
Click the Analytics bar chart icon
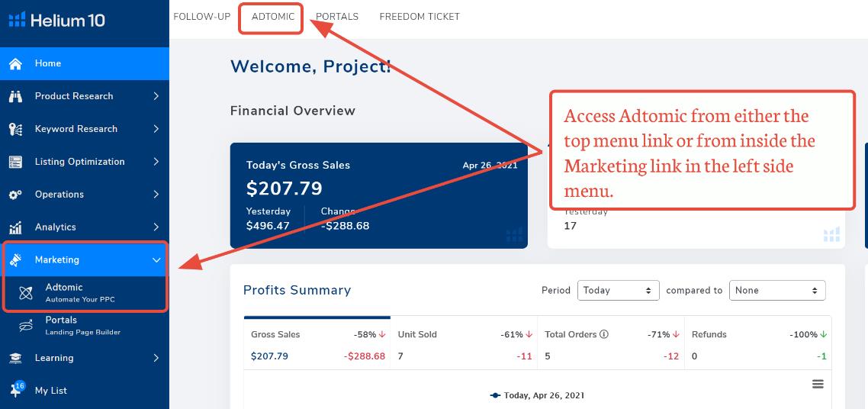(x=15, y=227)
